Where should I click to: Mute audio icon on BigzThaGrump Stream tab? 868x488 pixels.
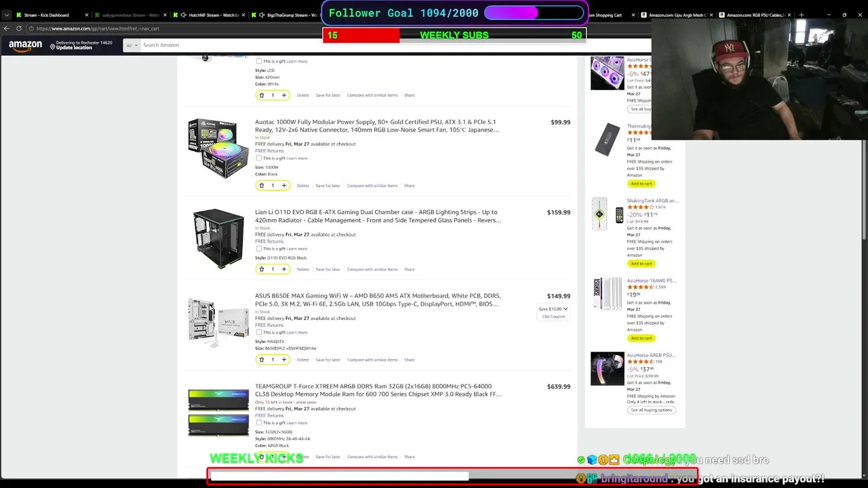coord(262,15)
